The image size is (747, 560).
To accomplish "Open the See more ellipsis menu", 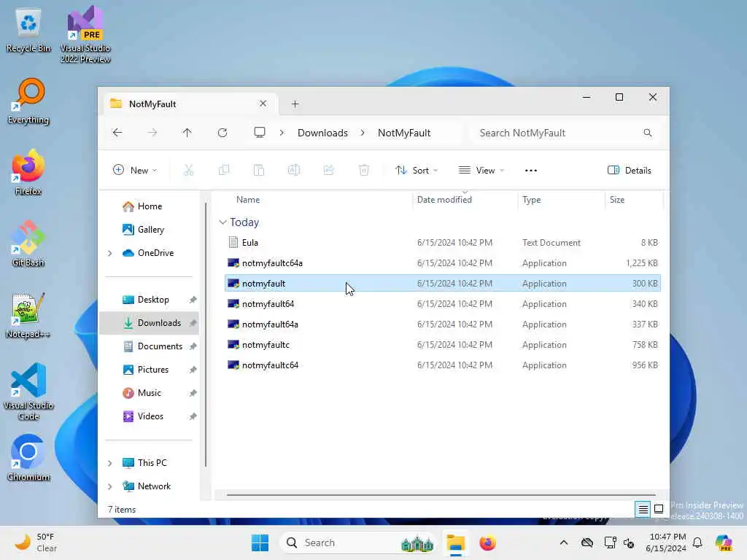I will pos(531,170).
